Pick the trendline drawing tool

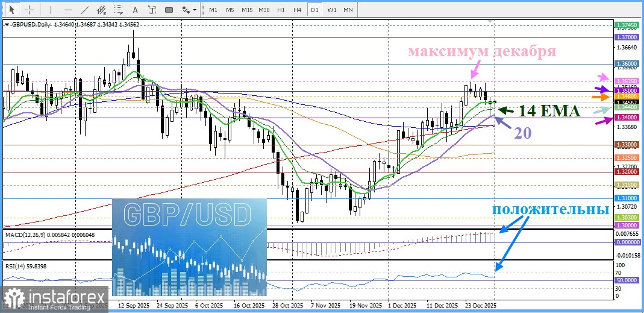coord(85,10)
